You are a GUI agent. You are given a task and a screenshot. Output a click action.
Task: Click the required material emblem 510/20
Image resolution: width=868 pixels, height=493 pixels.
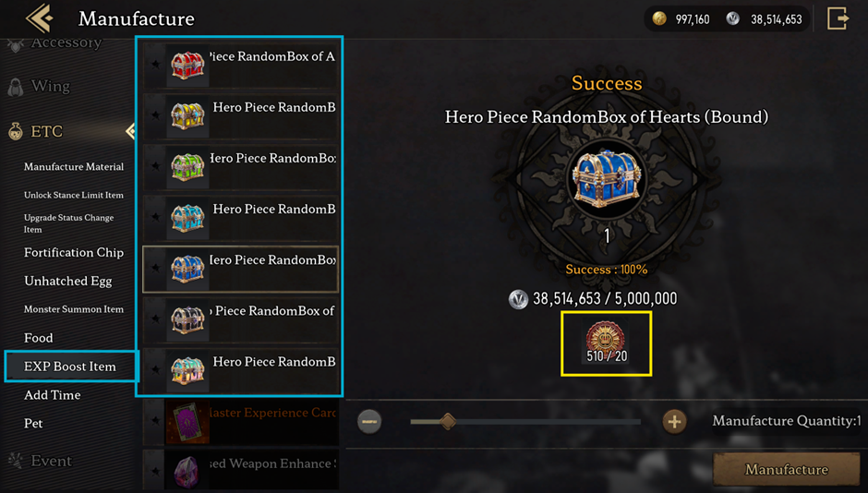[x=607, y=342]
